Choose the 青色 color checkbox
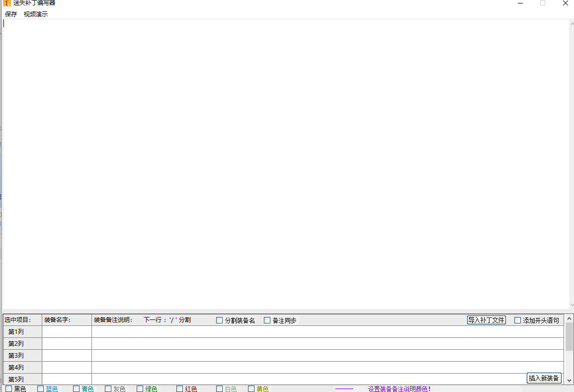 point(77,389)
